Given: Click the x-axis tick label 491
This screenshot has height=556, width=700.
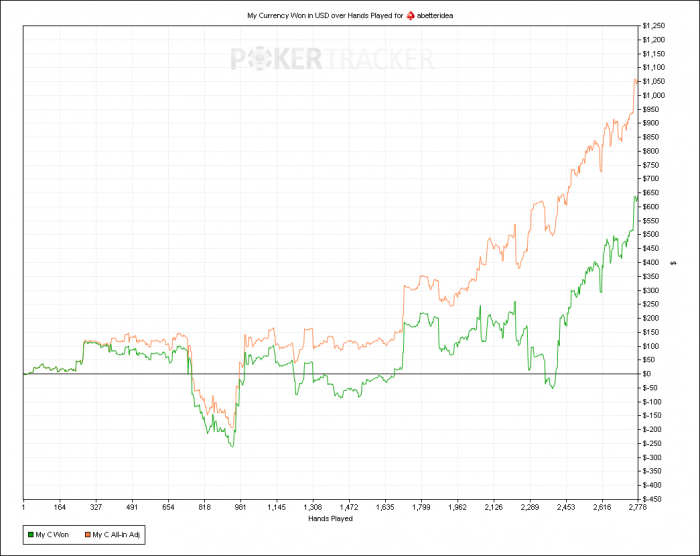Looking at the screenshot, I should click(x=132, y=507).
